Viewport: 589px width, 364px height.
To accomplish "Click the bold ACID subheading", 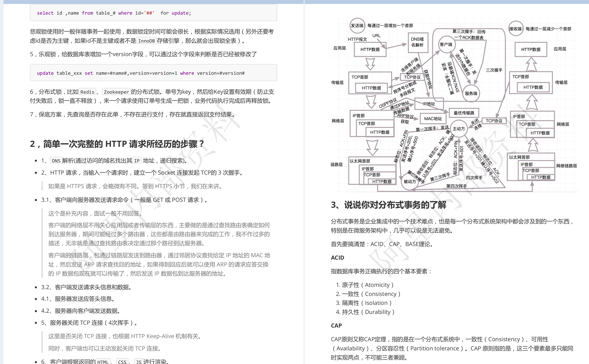I will click(337, 258).
